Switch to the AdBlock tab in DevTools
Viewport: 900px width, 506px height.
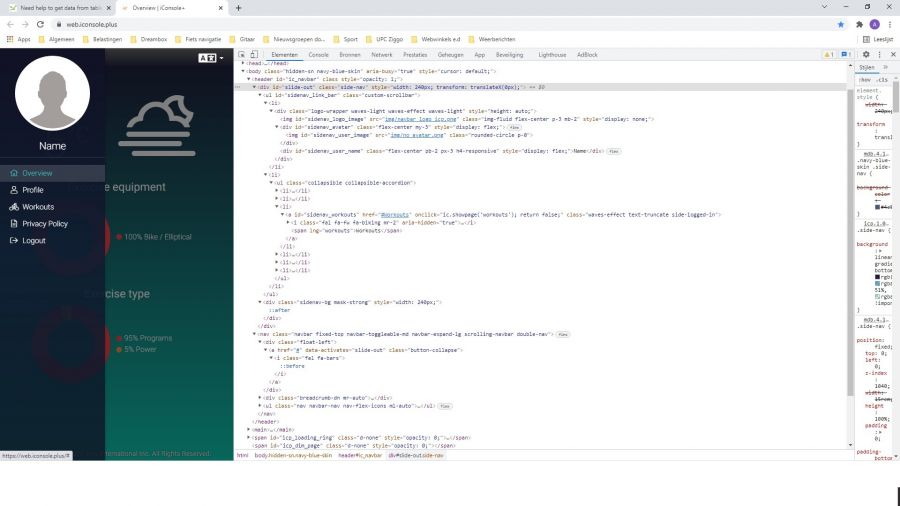[587, 55]
